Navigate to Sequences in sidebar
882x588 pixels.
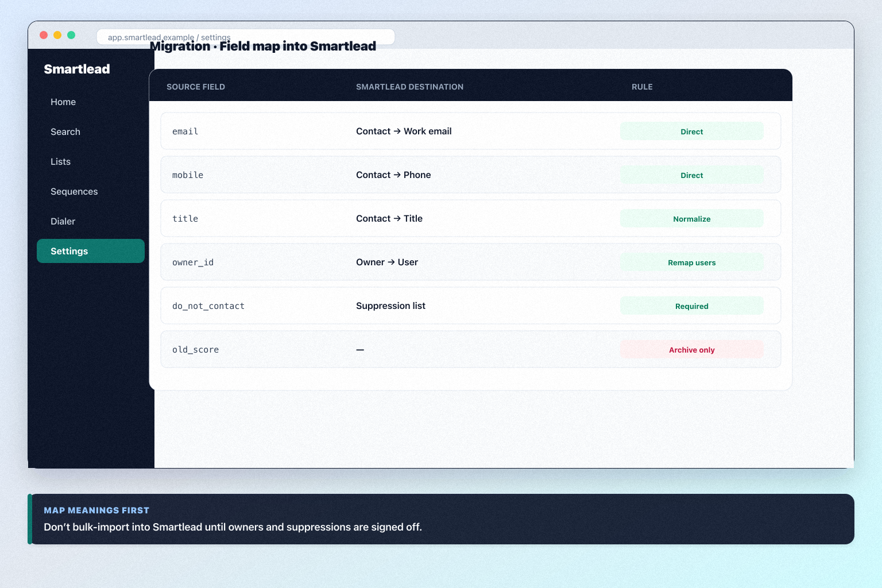click(x=90, y=191)
